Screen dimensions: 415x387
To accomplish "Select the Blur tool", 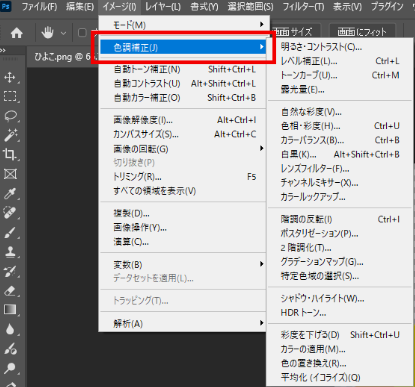I will pyautogui.click(x=10, y=329).
